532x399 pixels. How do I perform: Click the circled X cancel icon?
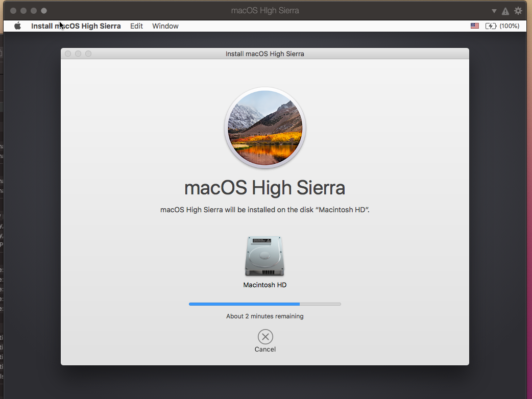[265, 337]
